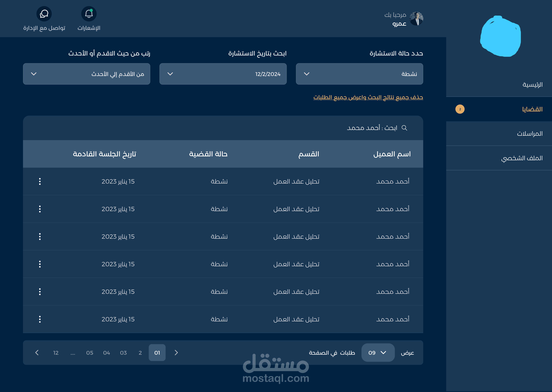The image size is (552, 392).
Task: Go to the next page with the right arrow
Action: click(176, 353)
